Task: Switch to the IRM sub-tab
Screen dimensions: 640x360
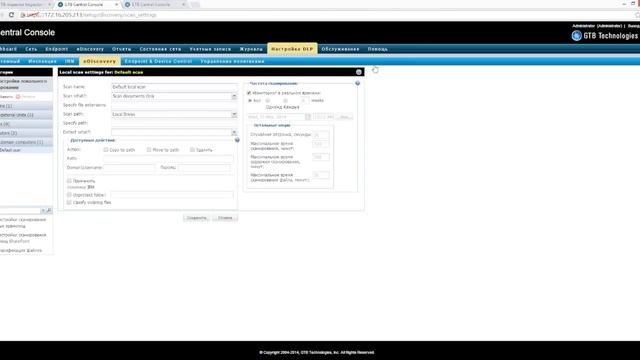Action: pos(70,61)
